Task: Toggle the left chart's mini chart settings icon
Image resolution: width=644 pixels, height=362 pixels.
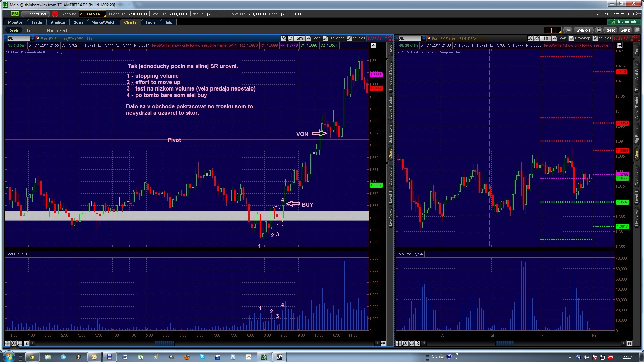Action: [x=373, y=45]
